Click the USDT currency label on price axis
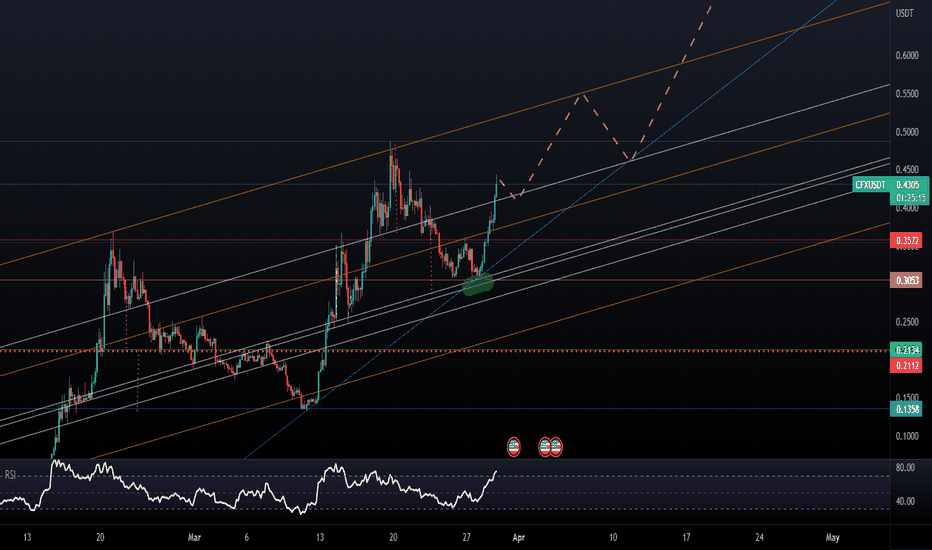The width and height of the screenshot is (932, 550). click(x=905, y=13)
